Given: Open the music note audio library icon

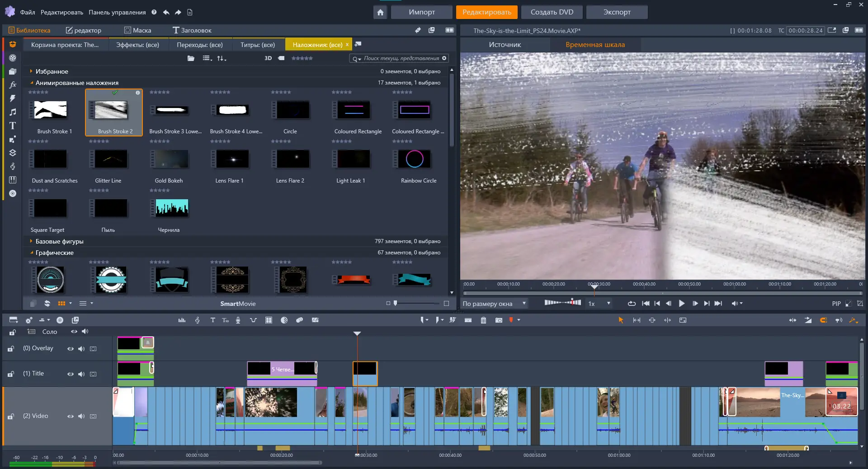Looking at the screenshot, I should click(13, 112).
